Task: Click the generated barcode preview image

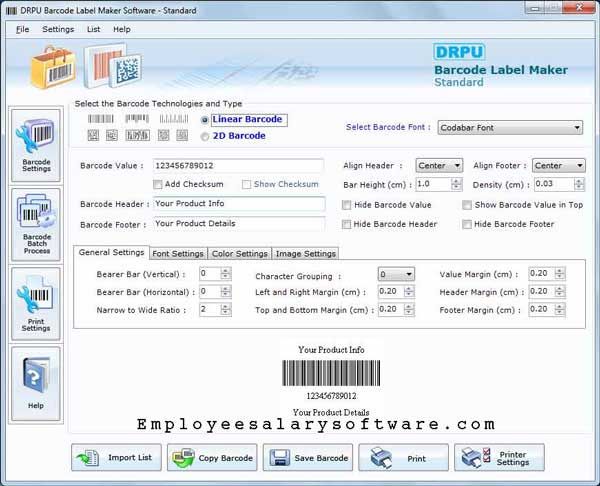Action: (x=331, y=373)
